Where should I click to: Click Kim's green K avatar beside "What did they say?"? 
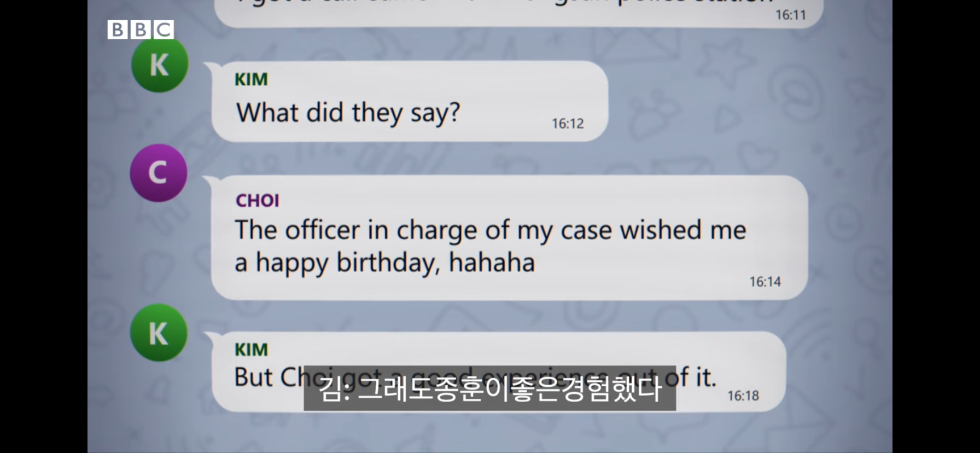click(x=160, y=64)
